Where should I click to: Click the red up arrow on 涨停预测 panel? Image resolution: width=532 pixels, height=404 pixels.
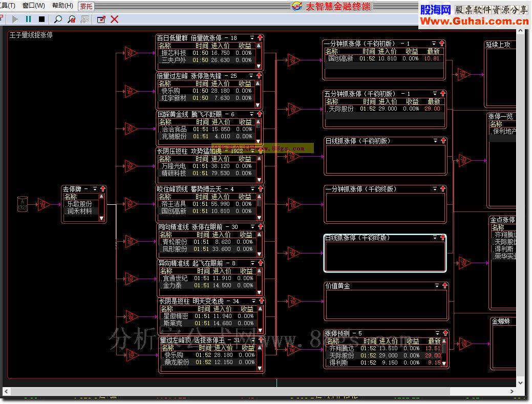[445, 333]
